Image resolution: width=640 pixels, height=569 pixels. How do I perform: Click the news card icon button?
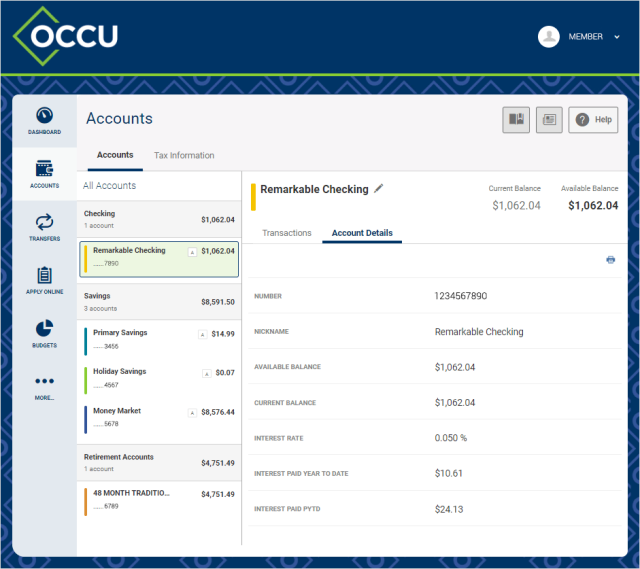(549, 120)
